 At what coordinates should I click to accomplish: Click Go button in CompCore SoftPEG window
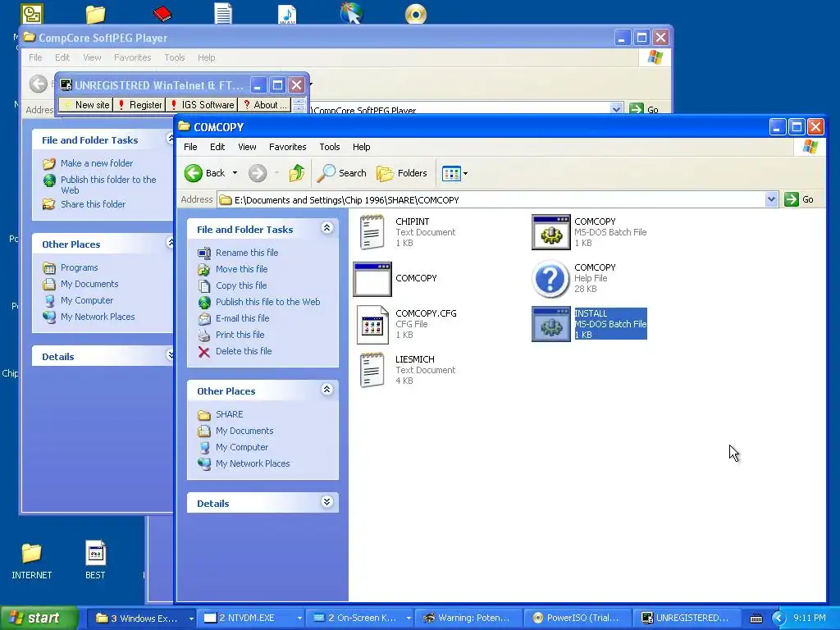[645, 109]
